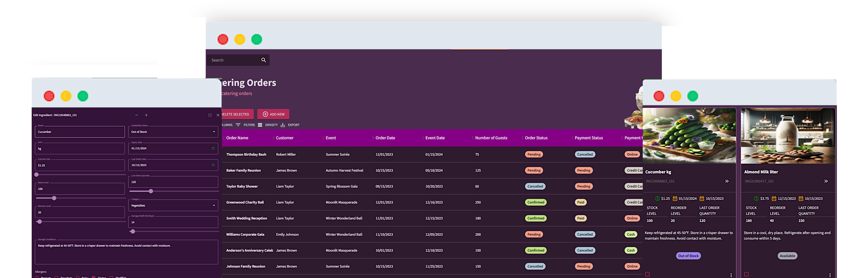868x278 pixels.
Task: Open the three-dot menu on the Almond Milk card
Action: (830, 274)
